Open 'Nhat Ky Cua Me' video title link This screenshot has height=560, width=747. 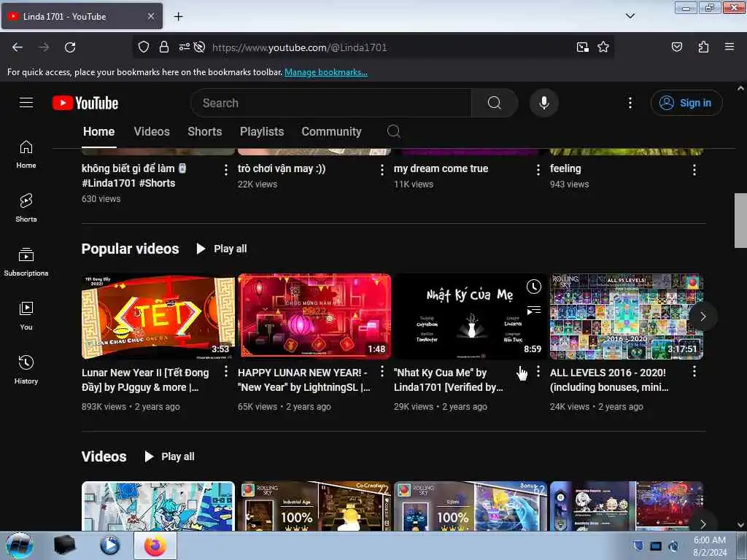click(x=449, y=379)
